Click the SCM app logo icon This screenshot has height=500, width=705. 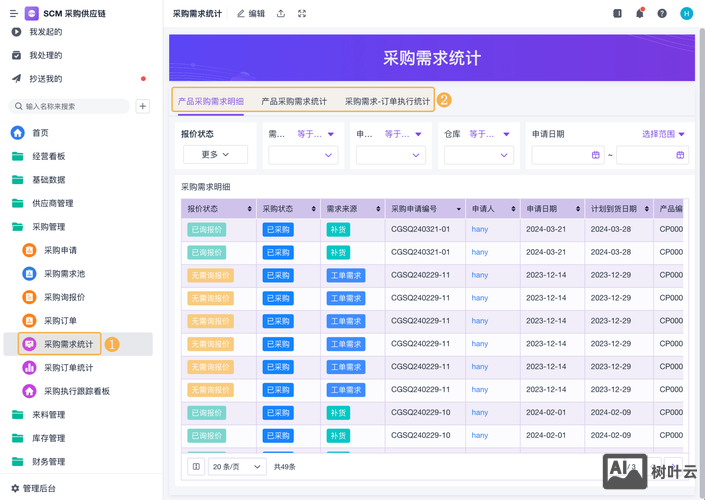(31, 13)
